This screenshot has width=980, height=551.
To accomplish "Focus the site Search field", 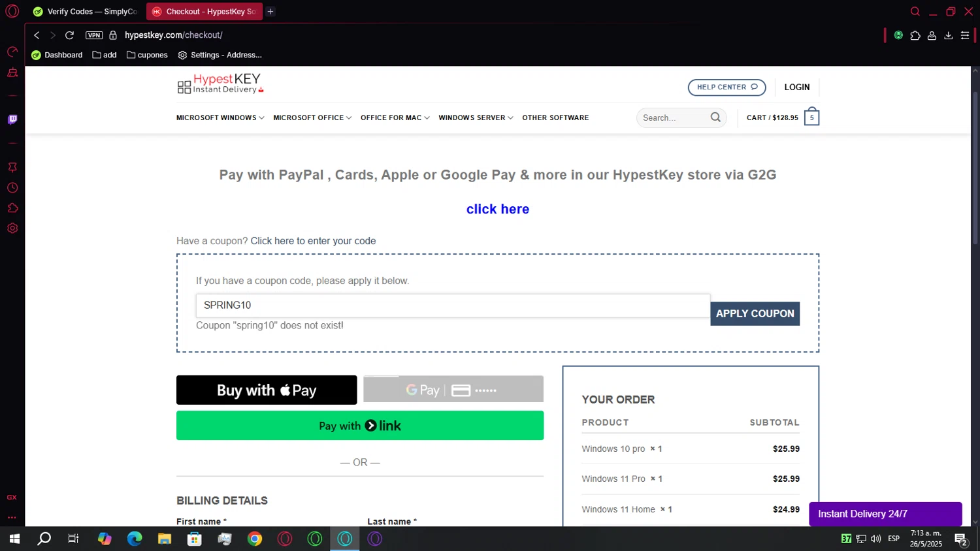I will click(674, 118).
